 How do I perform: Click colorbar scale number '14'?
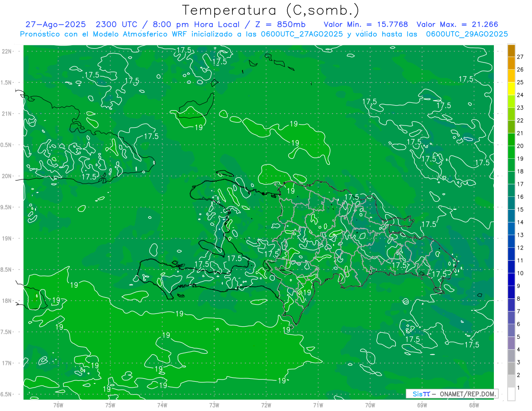(x=520, y=222)
